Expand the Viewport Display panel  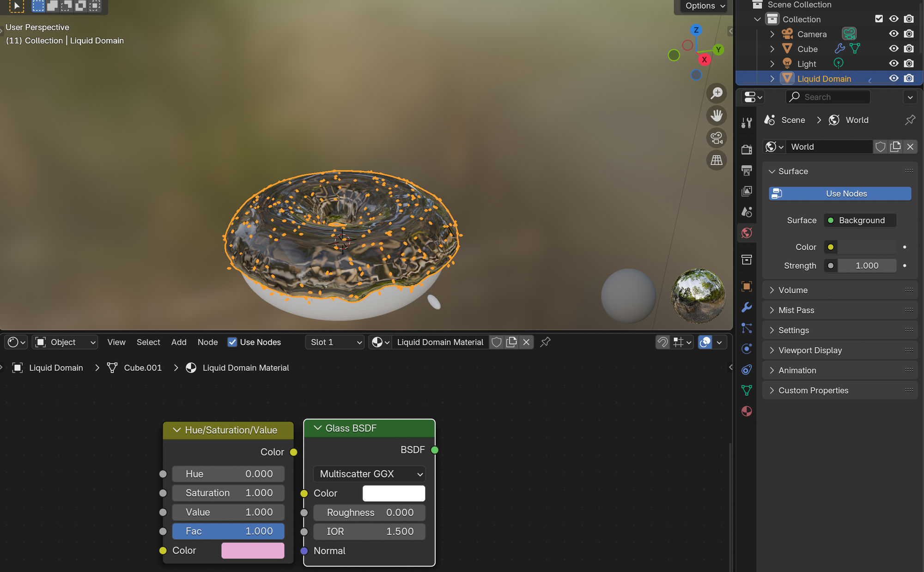point(839,350)
